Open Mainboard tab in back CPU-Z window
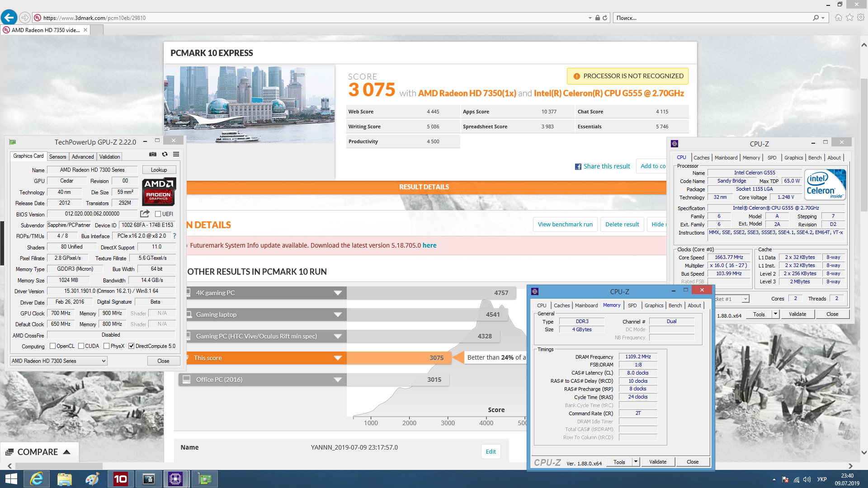868x488 pixels. tap(726, 158)
